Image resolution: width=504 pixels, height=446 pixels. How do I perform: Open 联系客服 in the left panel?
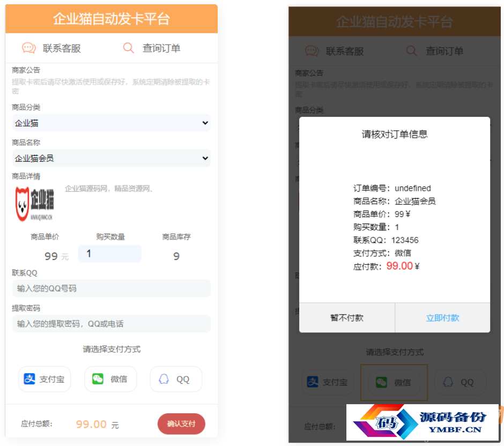tap(62, 48)
